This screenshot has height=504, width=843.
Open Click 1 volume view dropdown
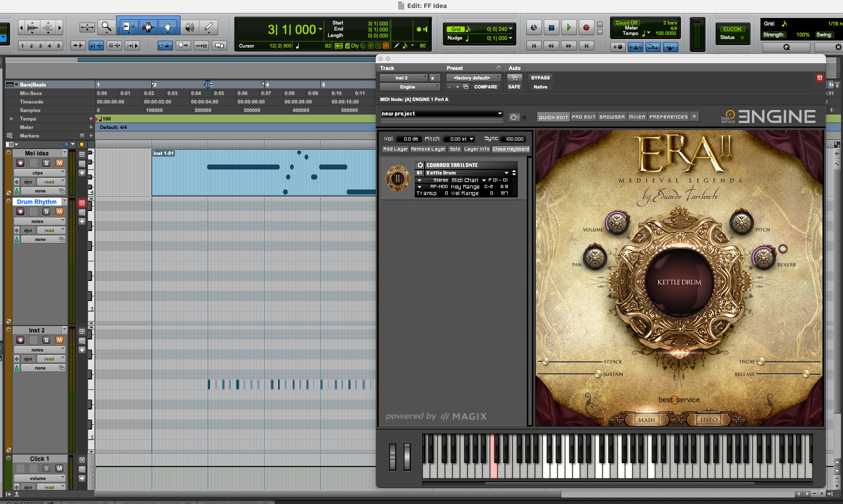coord(40,478)
